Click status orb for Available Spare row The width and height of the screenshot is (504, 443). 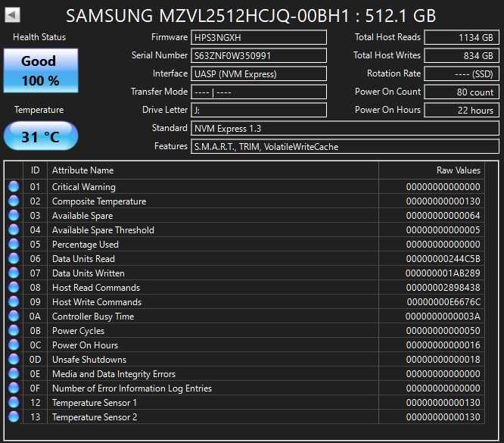[x=14, y=215]
